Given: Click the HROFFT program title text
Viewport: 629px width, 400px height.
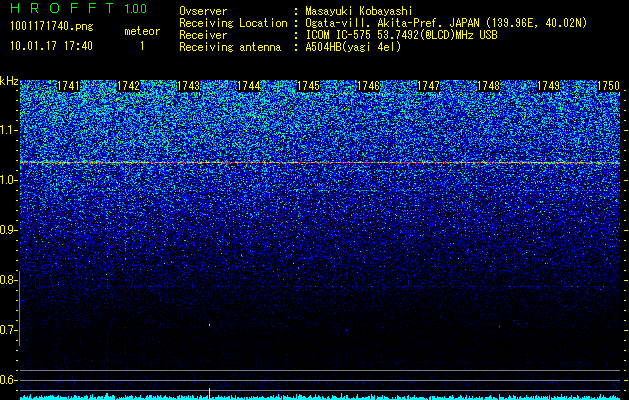Looking at the screenshot, I should (62, 8).
